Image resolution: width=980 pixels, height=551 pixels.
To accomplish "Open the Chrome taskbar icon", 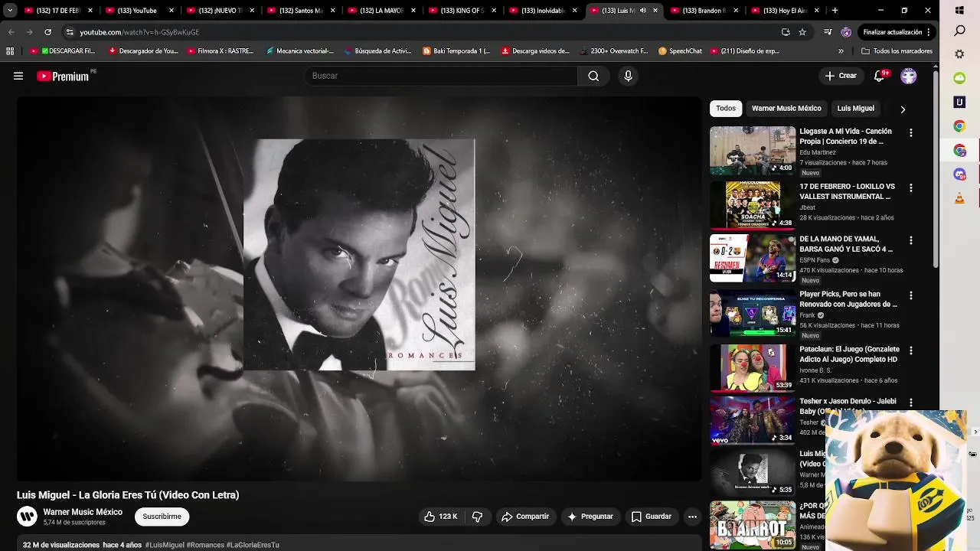I will click(959, 126).
